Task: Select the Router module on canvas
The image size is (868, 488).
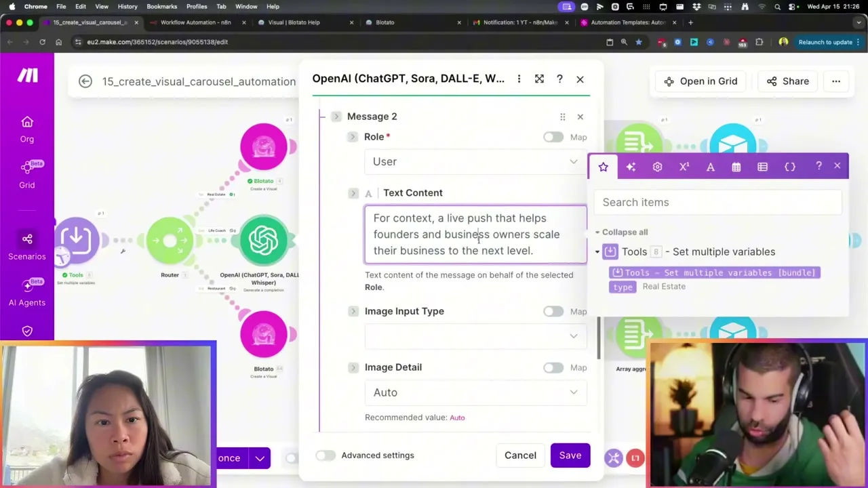Action: (x=170, y=241)
